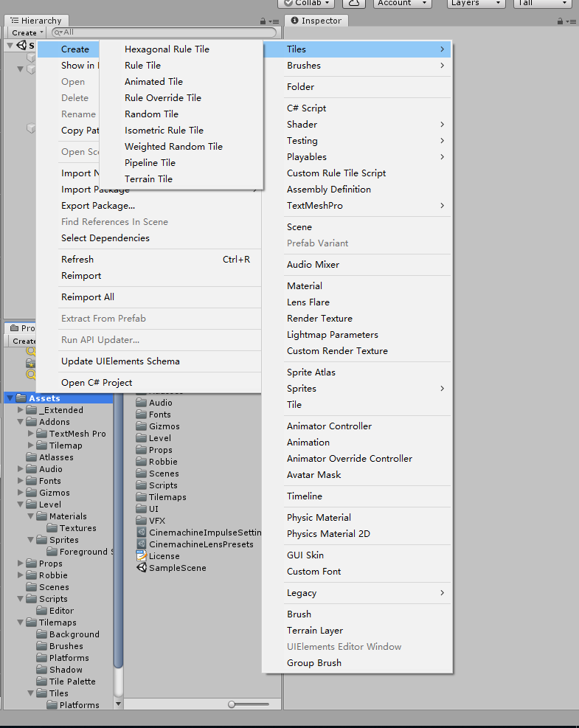The width and height of the screenshot is (579, 728).
Task: Focus the Hierarchy search field
Action: tap(164, 32)
